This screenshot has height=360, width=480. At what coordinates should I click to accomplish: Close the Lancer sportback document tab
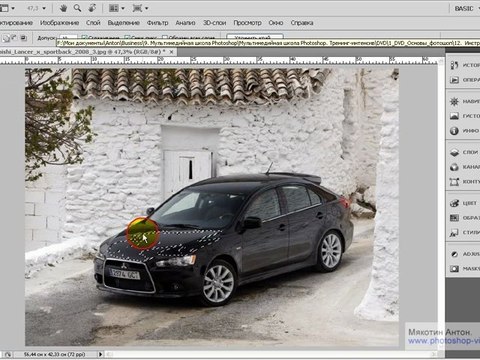[171, 52]
